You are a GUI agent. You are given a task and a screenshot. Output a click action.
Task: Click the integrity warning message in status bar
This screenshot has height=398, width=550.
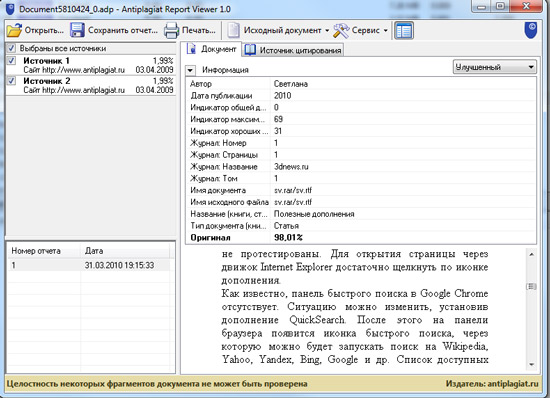pyautogui.click(x=157, y=384)
